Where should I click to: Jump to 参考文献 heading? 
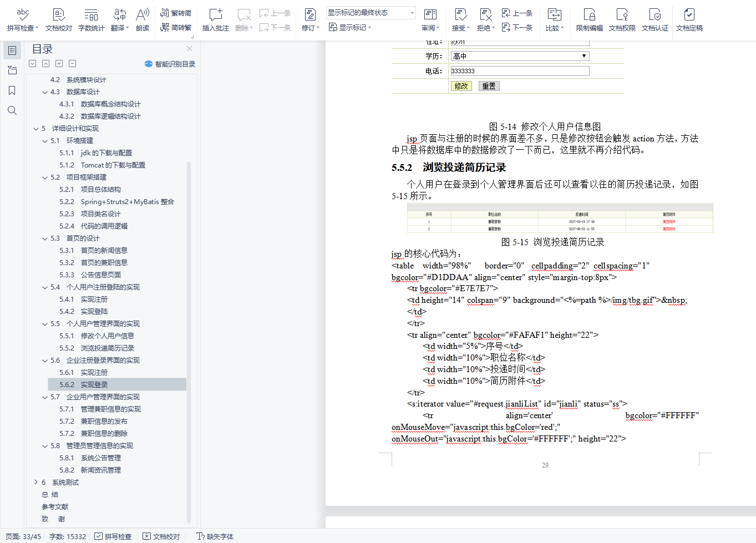55,507
